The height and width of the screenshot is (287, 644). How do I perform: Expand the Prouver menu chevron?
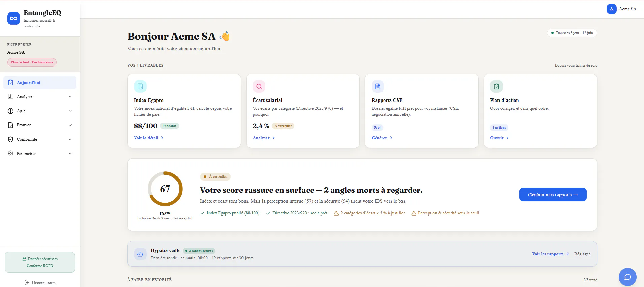coord(70,125)
